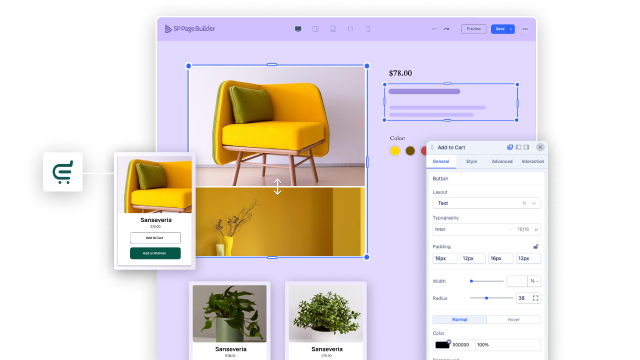Switch to mobile phone preview icon
Viewport: 640px width, 360px height.
368,29
